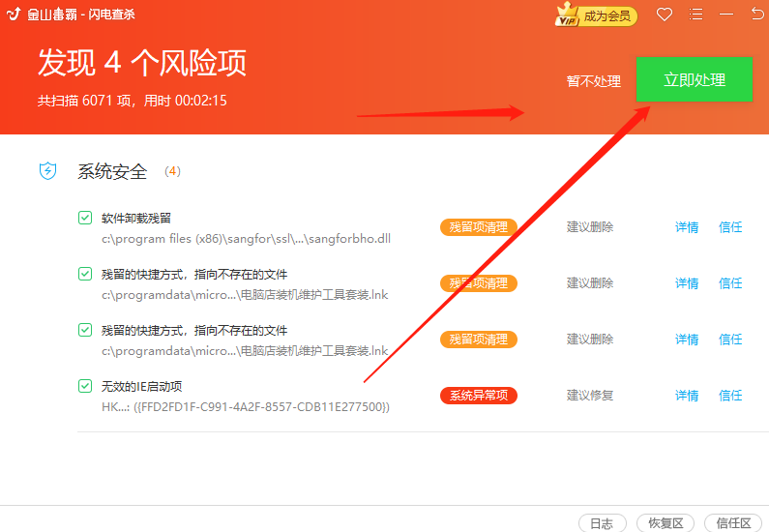Screen dimensions: 769x532
Task: Click 建议修复 next to 系统异常项
Action: (x=590, y=396)
